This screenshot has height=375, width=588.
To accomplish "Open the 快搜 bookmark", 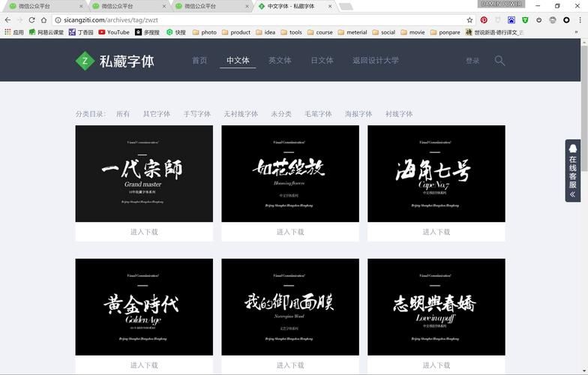I will (x=176, y=32).
